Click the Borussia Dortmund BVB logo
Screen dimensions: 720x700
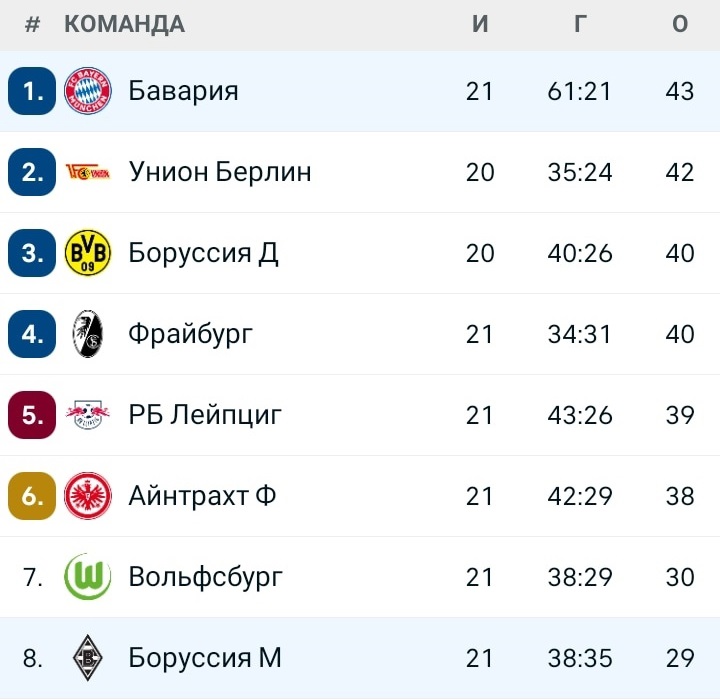tap(88, 253)
